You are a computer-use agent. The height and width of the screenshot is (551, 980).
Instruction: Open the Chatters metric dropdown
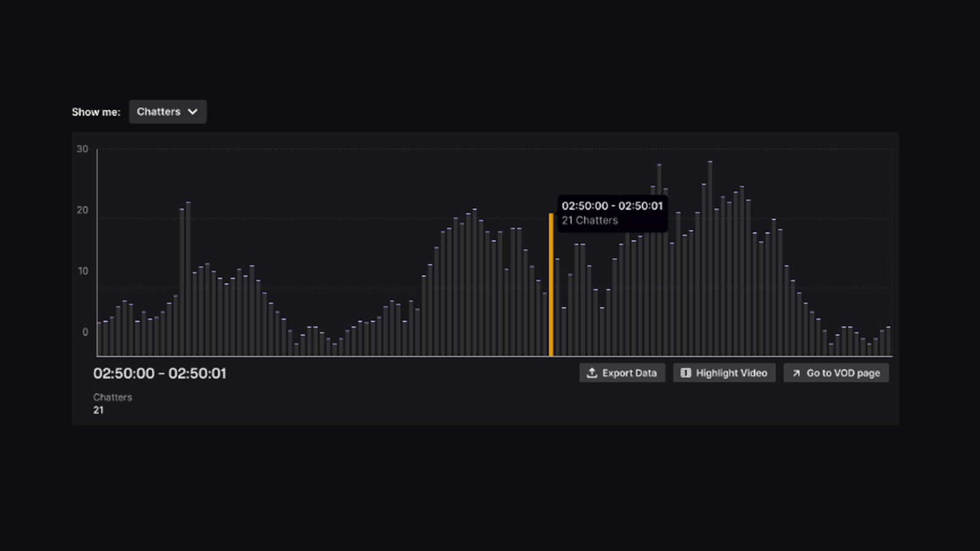click(x=168, y=111)
